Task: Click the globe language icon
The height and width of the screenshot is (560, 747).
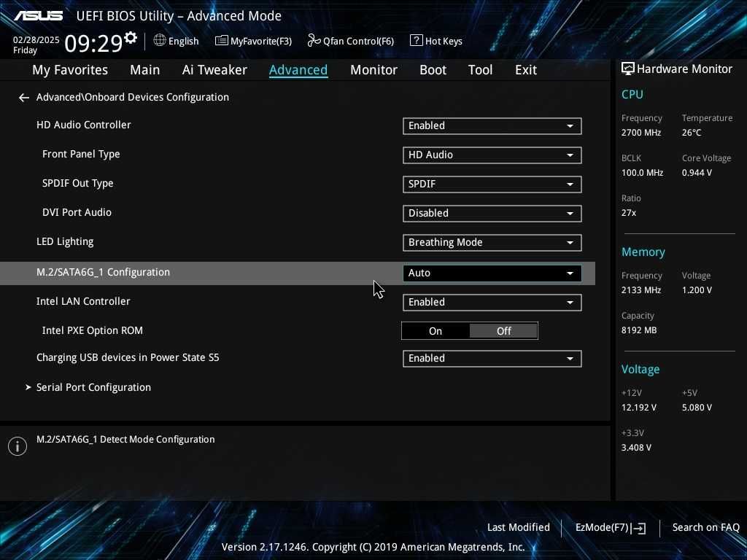Action: click(x=160, y=41)
